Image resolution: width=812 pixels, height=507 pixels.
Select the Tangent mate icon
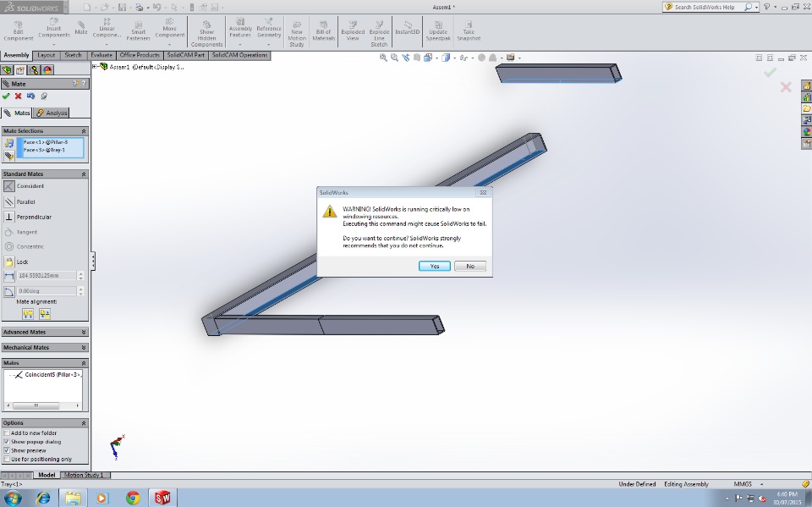click(8, 232)
